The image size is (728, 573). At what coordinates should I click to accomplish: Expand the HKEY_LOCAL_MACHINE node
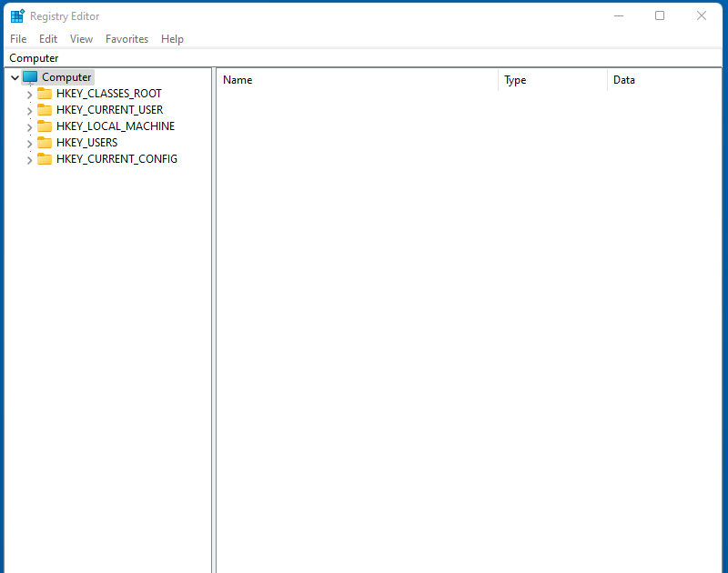(29, 126)
